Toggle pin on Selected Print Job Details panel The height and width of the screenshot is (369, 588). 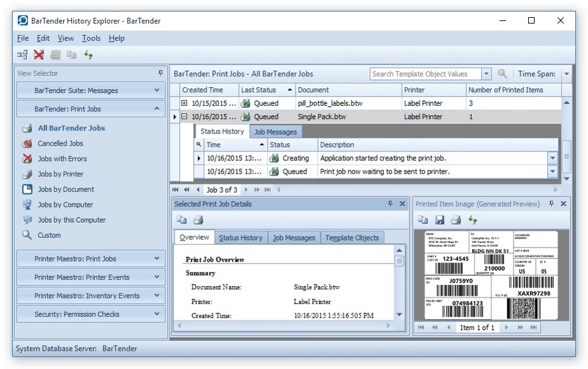(390, 204)
